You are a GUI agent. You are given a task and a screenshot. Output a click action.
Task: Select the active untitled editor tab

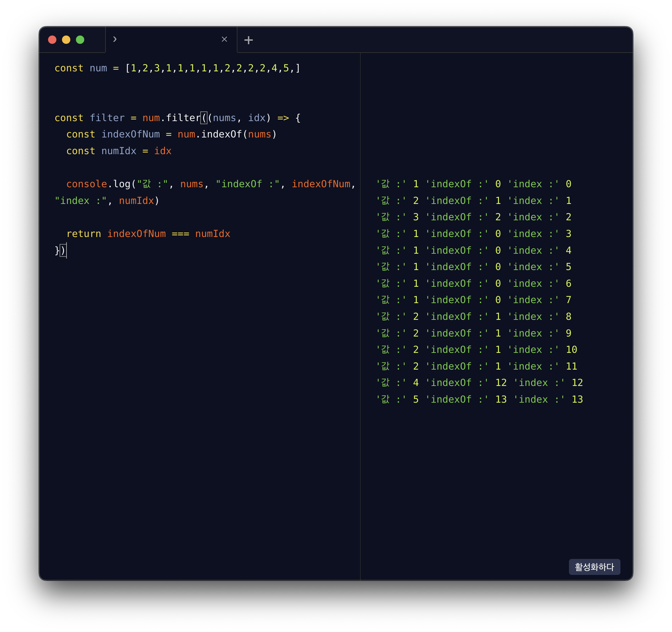pos(167,40)
